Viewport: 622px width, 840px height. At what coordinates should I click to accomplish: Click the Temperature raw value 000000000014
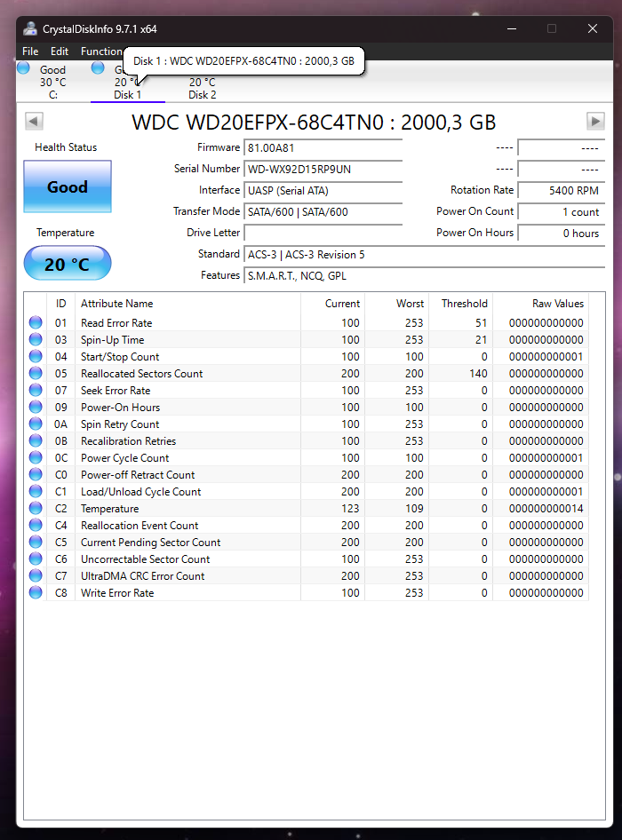(546, 509)
